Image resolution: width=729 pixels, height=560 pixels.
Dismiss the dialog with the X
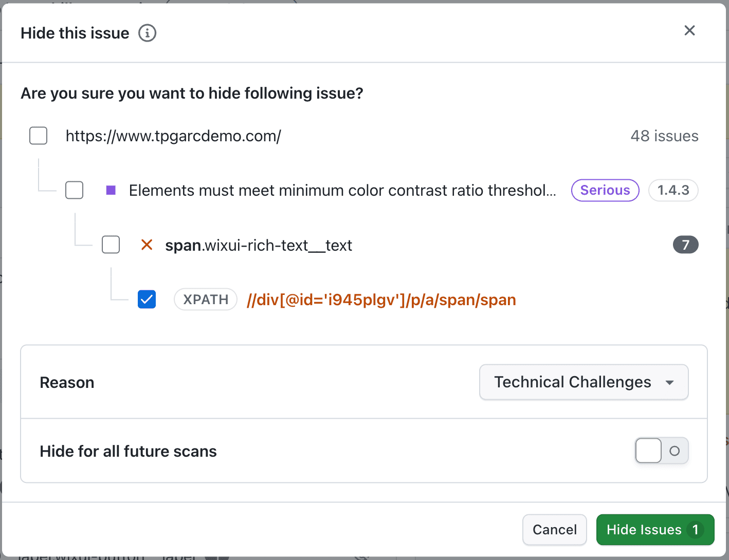pyautogui.click(x=689, y=30)
